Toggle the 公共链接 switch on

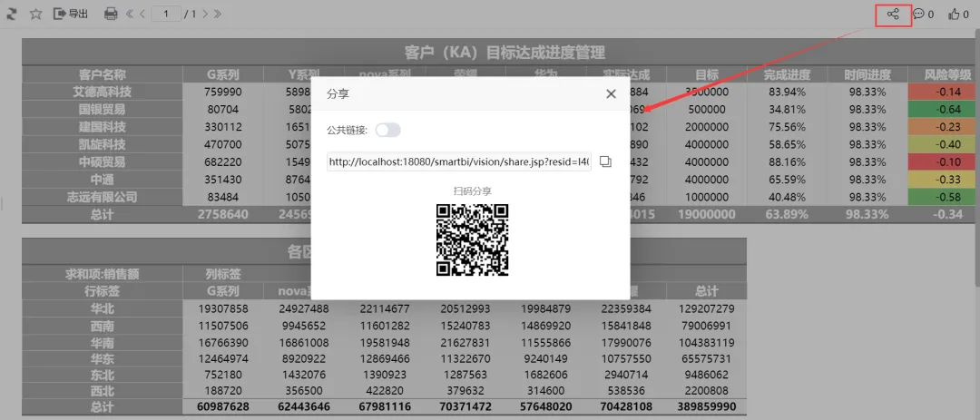tap(388, 130)
